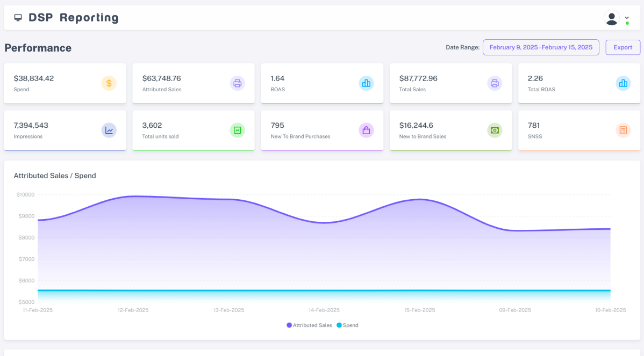Toggle Spend series in chart legend
Screen dimensions: 644x356
click(x=347, y=325)
